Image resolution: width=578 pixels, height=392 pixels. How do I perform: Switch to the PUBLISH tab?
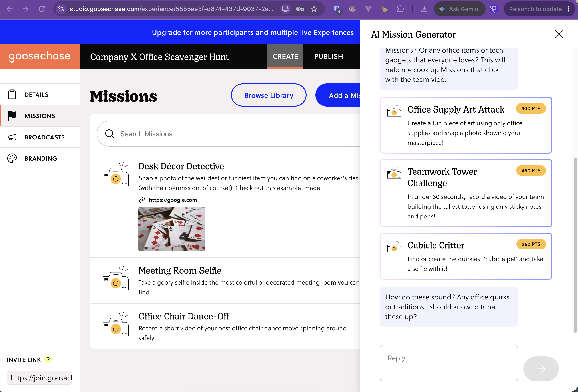point(329,57)
